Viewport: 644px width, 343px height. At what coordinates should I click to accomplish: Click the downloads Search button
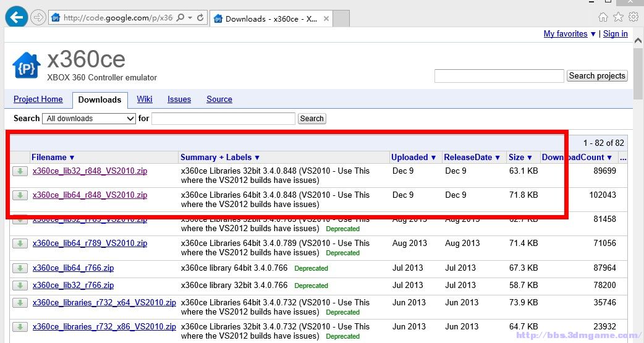311,118
